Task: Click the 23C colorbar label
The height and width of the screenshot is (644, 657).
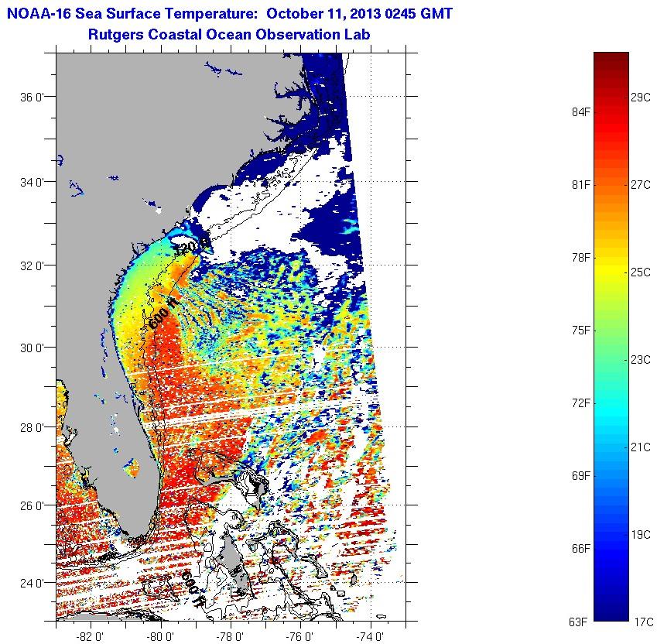Action: pos(641,359)
